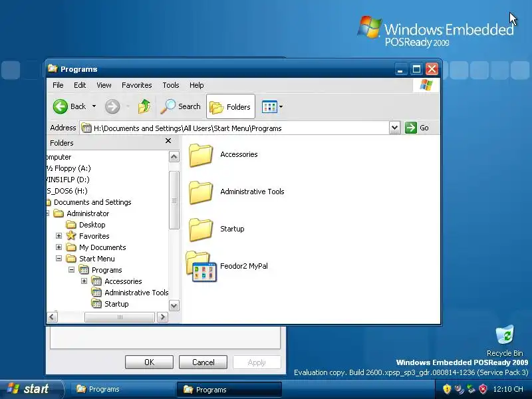Click the Go button
The width and height of the screenshot is (532, 399).
click(417, 128)
